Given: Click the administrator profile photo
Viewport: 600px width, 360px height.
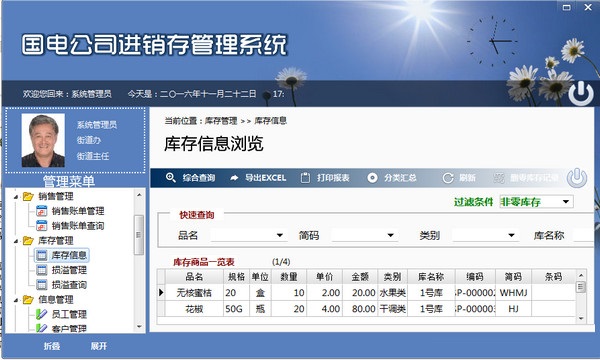Looking at the screenshot, I should click(x=43, y=140).
